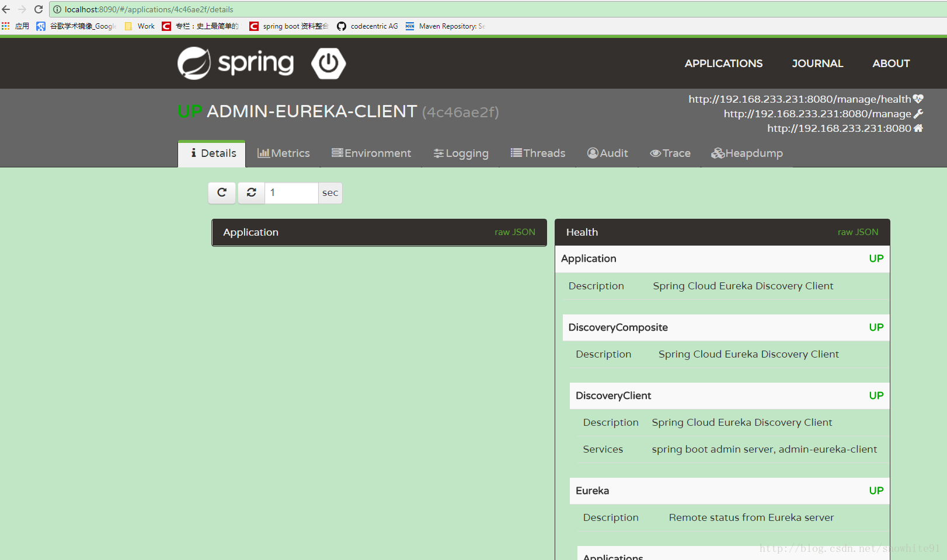Click the Eureka health row
This screenshot has height=560, width=947.
tap(729, 491)
